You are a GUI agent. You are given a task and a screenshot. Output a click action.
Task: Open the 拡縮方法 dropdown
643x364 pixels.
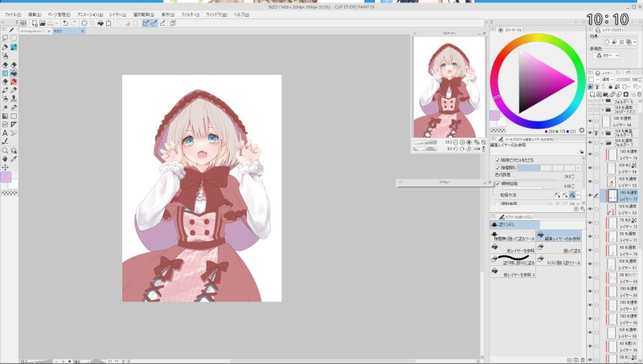tap(578, 195)
